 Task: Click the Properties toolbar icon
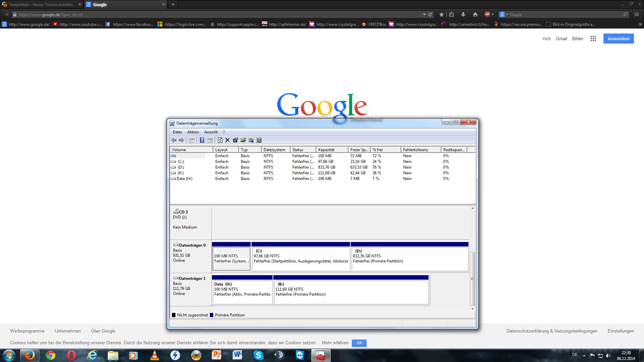click(x=235, y=140)
